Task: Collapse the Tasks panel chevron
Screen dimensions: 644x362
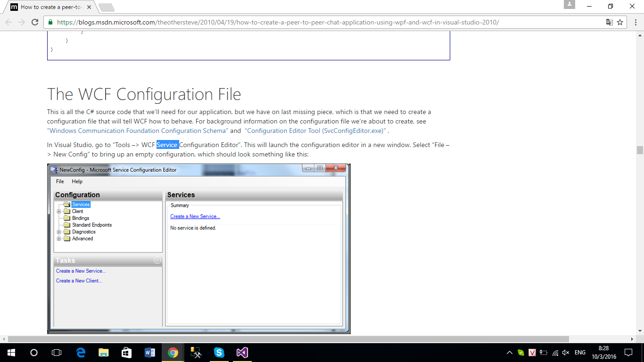Action: tap(157, 260)
